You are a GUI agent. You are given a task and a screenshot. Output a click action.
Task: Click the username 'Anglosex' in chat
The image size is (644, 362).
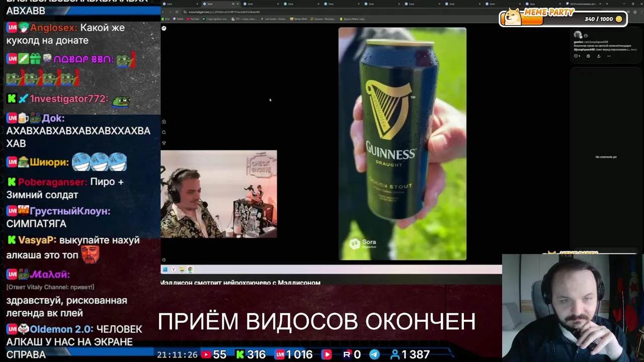pyautogui.click(x=53, y=28)
